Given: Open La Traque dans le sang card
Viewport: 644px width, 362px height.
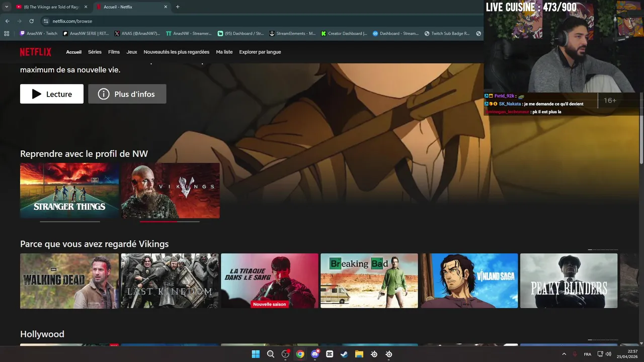Looking at the screenshot, I should (270, 281).
